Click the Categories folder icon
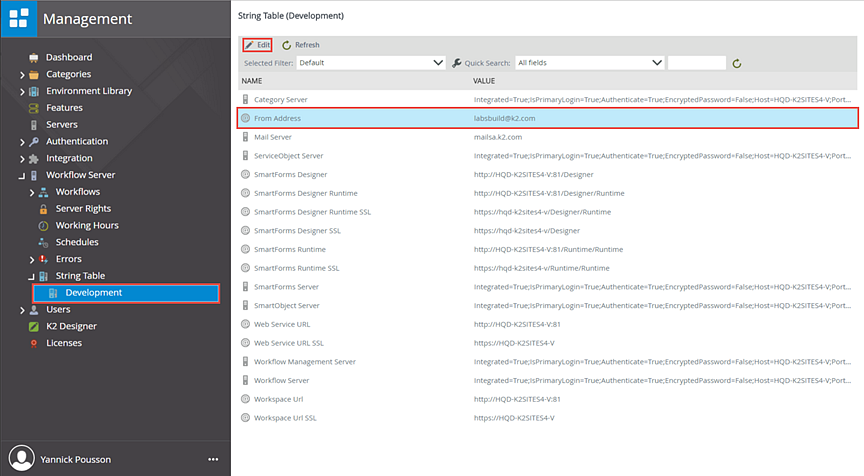This screenshot has height=476, width=864. [34, 74]
